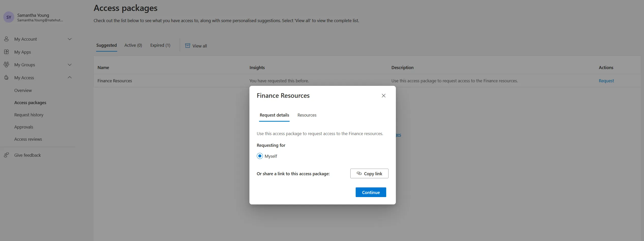This screenshot has height=241, width=644.
Task: Click 'You have requested this before.' text
Action: [279, 81]
